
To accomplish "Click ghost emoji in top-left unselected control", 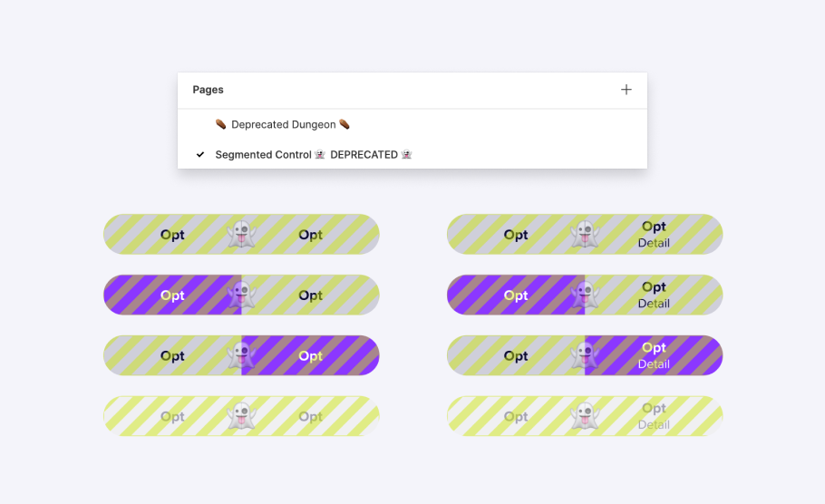I will pos(241,235).
